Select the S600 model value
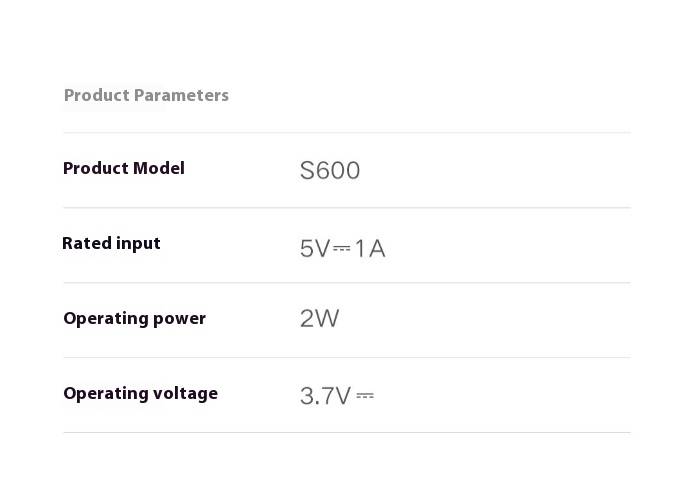The image size is (693, 480). click(x=330, y=171)
